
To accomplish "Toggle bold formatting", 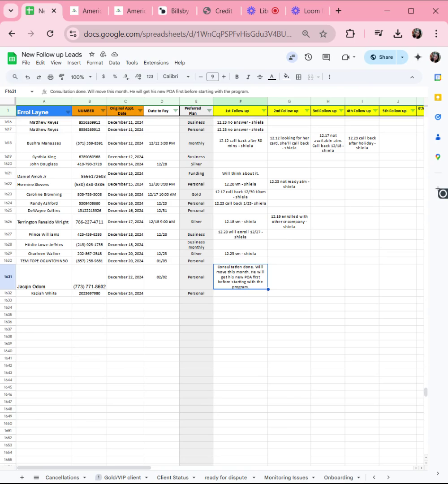I will pyautogui.click(x=237, y=77).
